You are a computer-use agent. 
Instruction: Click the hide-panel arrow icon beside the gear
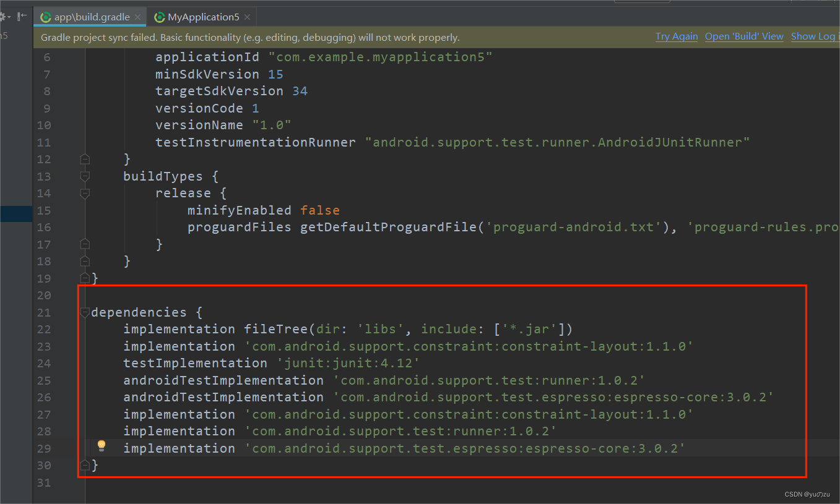pos(22,16)
